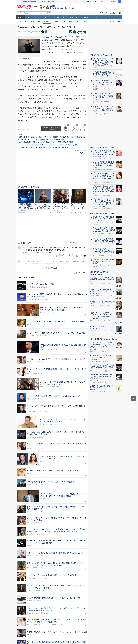Click the 共感した smiley reaction on the comment

(x=57, y=256)
